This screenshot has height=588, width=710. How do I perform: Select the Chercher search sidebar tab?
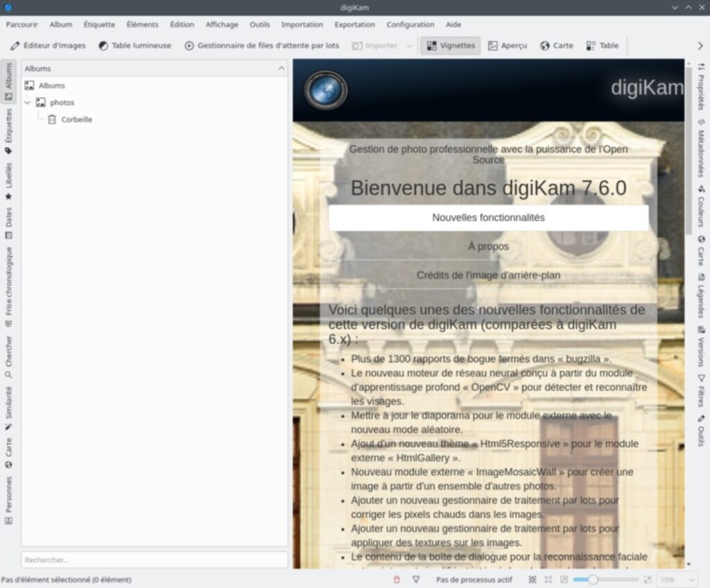pyautogui.click(x=8, y=357)
